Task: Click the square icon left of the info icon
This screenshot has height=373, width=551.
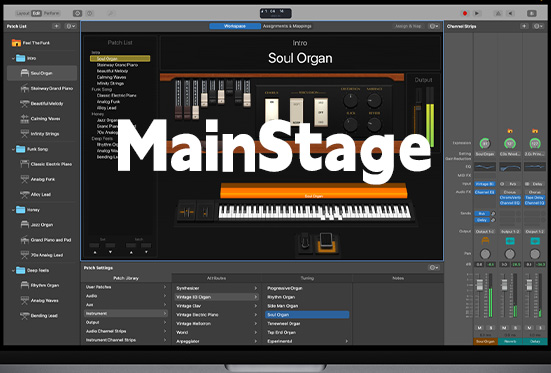Action: [77, 13]
